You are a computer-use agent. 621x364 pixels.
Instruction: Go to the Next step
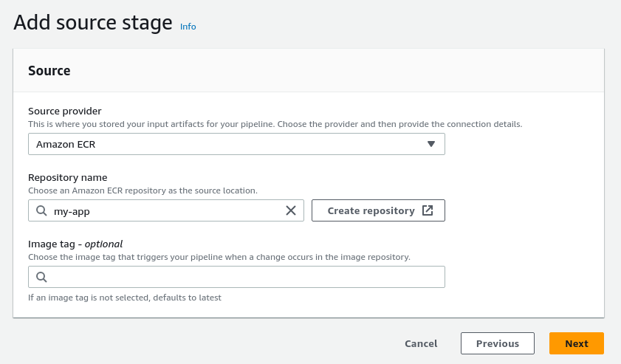coord(576,343)
